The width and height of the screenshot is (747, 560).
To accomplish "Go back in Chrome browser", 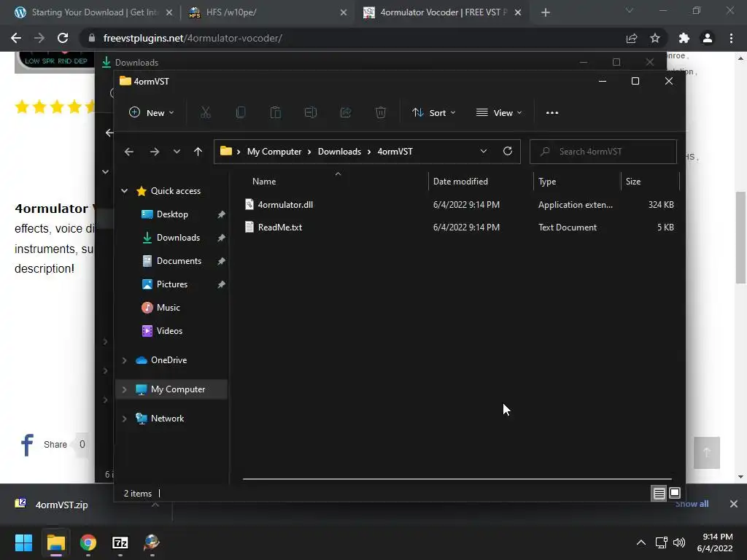I will [x=16, y=38].
